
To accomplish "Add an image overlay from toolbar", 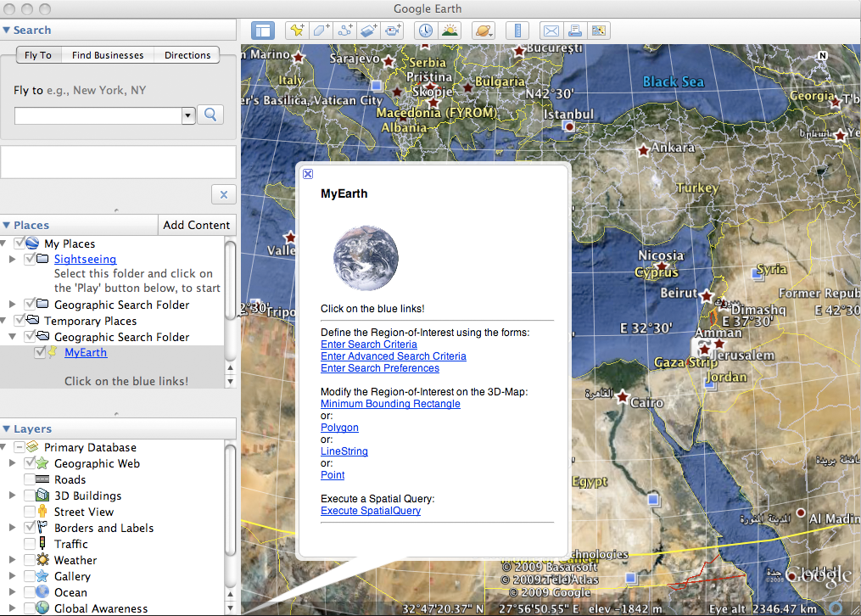I will [x=369, y=31].
